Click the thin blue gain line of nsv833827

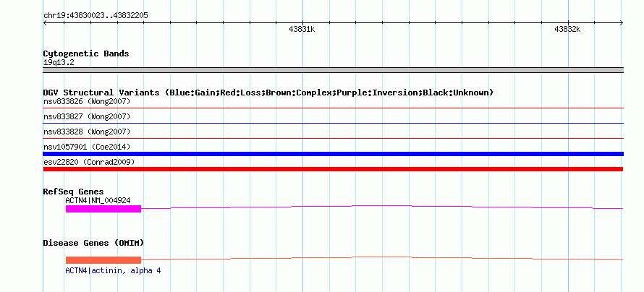pyautogui.click(x=333, y=124)
